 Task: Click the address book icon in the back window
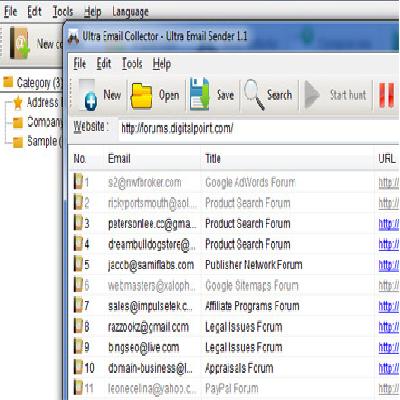(19, 43)
